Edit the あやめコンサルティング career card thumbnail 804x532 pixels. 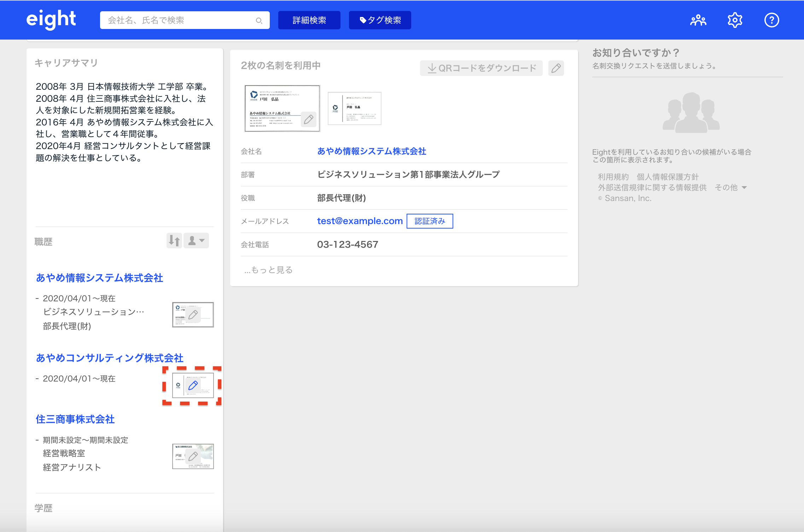click(x=193, y=385)
